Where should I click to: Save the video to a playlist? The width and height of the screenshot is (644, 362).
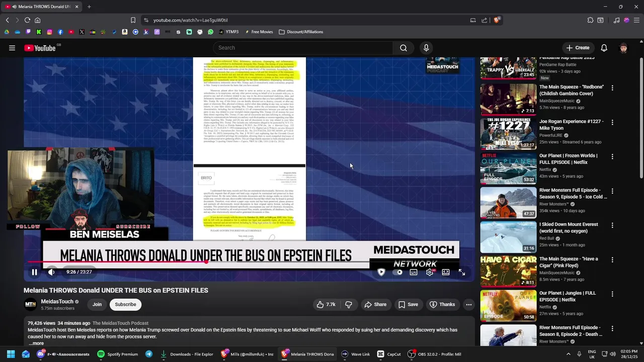pos(409,304)
